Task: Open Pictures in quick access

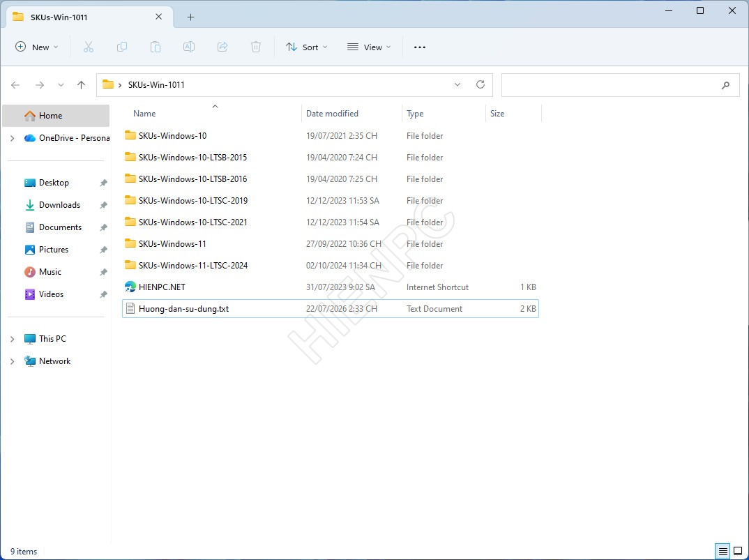Action: pyautogui.click(x=54, y=250)
